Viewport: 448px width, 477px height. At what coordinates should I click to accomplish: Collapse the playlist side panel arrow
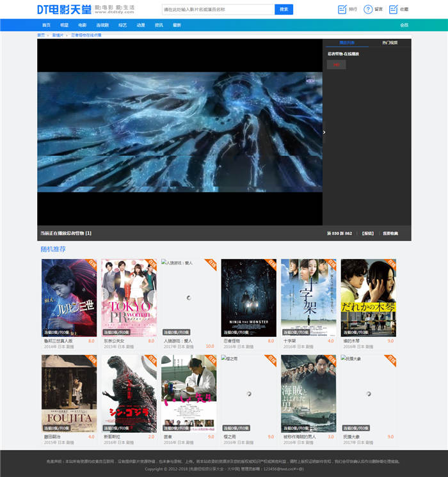[324, 132]
